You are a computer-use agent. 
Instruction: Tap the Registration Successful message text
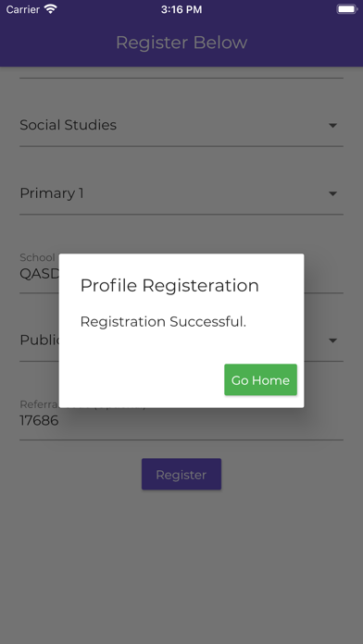tap(163, 322)
